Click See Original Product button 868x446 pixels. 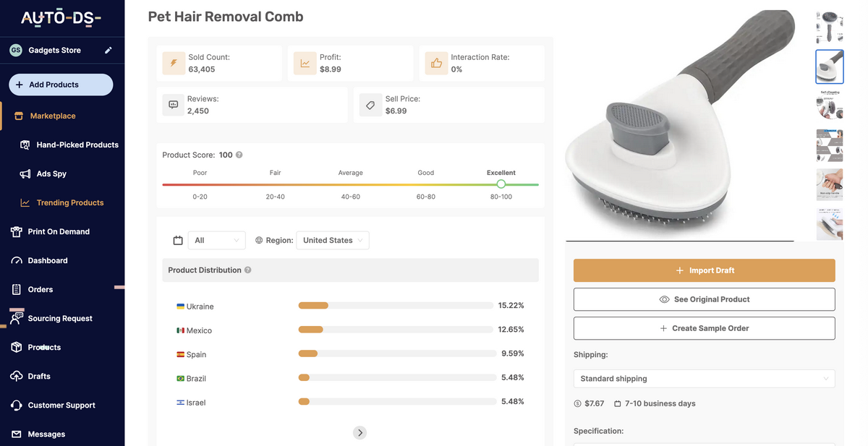(x=704, y=299)
